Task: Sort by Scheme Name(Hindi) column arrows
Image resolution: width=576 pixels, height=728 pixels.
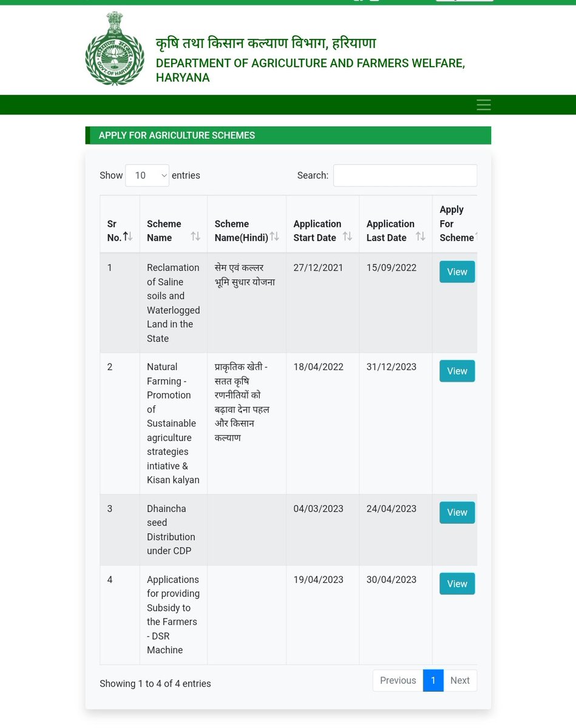Action: pyautogui.click(x=274, y=236)
